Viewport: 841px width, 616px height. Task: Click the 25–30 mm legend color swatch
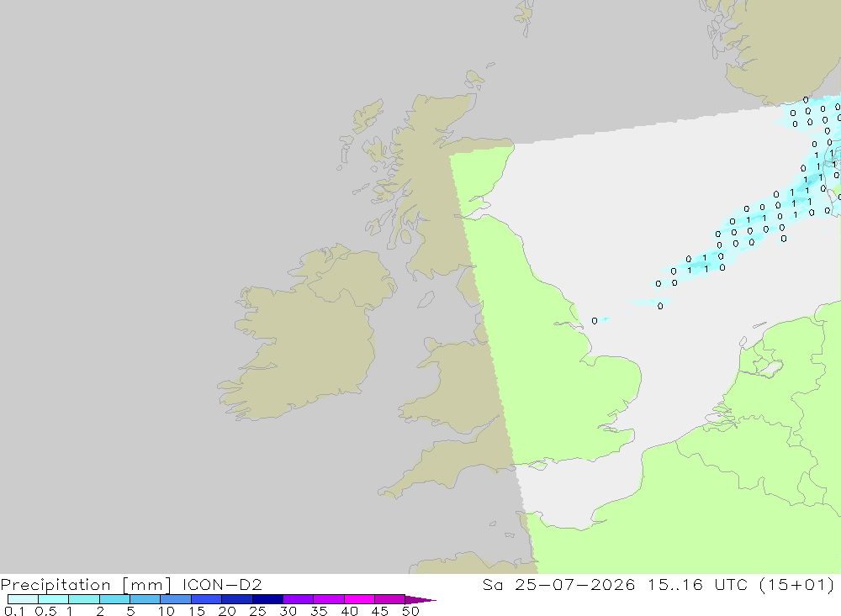pyautogui.click(x=267, y=599)
